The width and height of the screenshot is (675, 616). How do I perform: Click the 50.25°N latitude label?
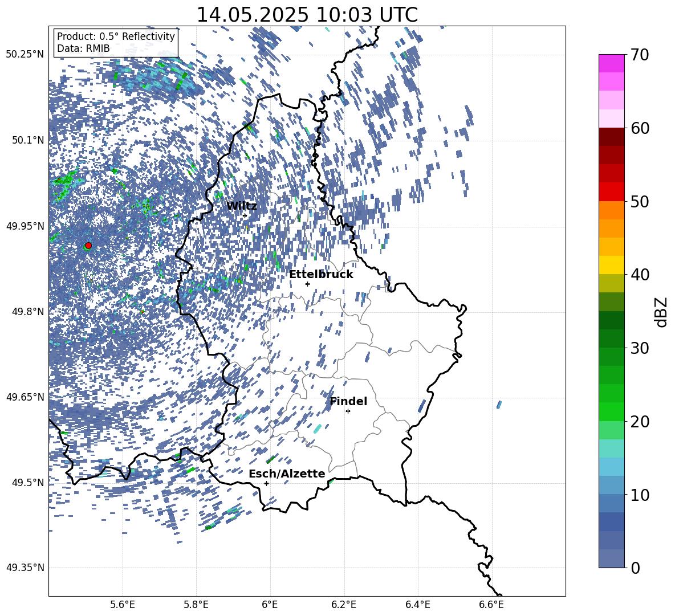point(25,55)
